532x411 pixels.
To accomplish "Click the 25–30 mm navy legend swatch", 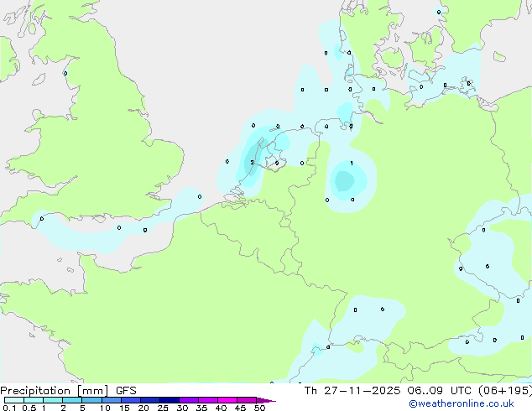I will [170, 400].
